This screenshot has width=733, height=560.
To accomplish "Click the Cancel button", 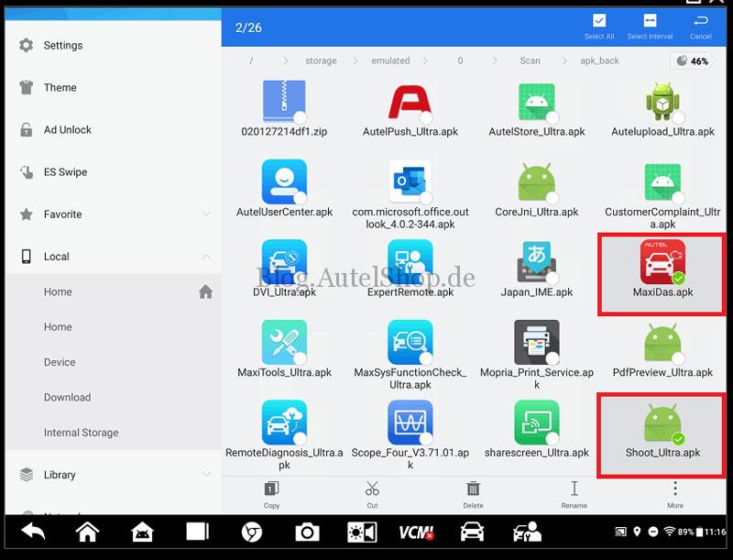I will pyautogui.click(x=701, y=26).
